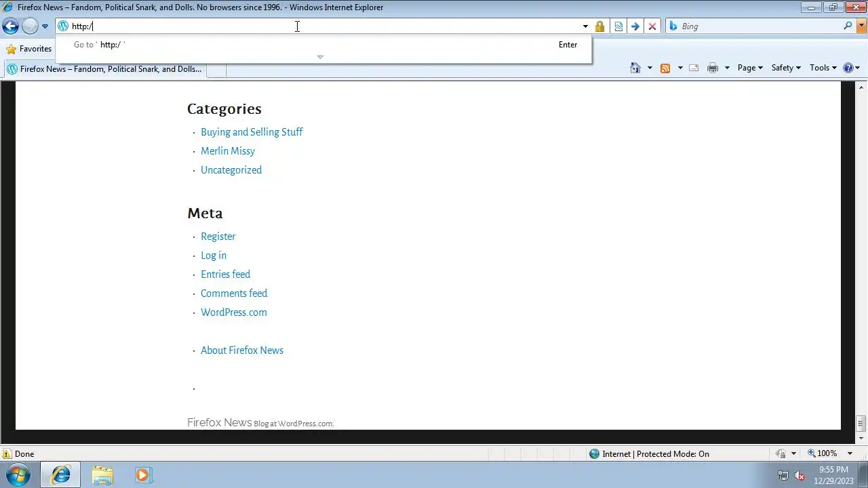This screenshot has height=488, width=868.
Task: Select the 'Go to http:/' suggestion
Action: tap(324, 45)
